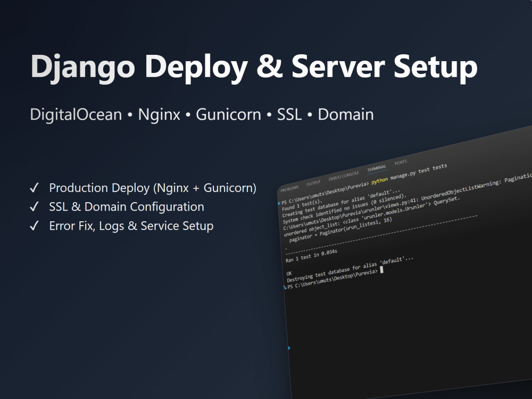Click 'paginator = Paginator(urun_listesi, 16)' line
Viewport: 532px width, 399px height.
click(340, 230)
